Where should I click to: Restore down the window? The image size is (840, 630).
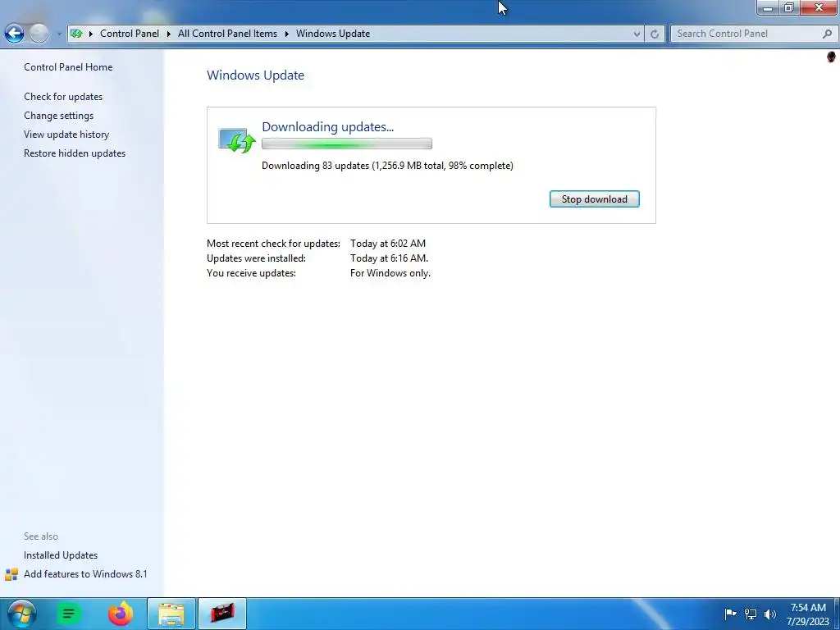pyautogui.click(x=788, y=7)
